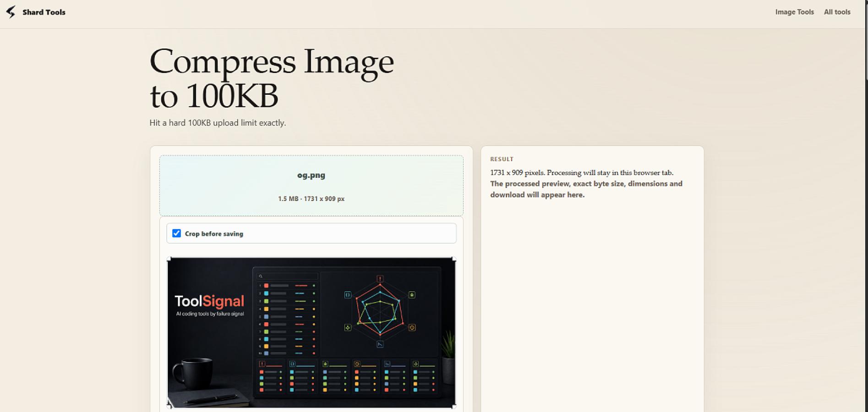Grab the top-right crop corner handle

click(454, 259)
